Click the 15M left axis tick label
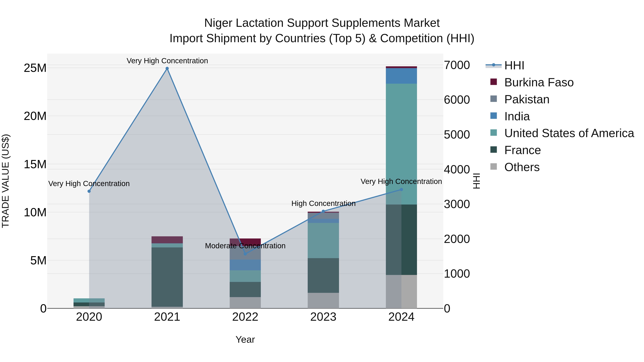This screenshot has width=644, height=362. pos(35,164)
